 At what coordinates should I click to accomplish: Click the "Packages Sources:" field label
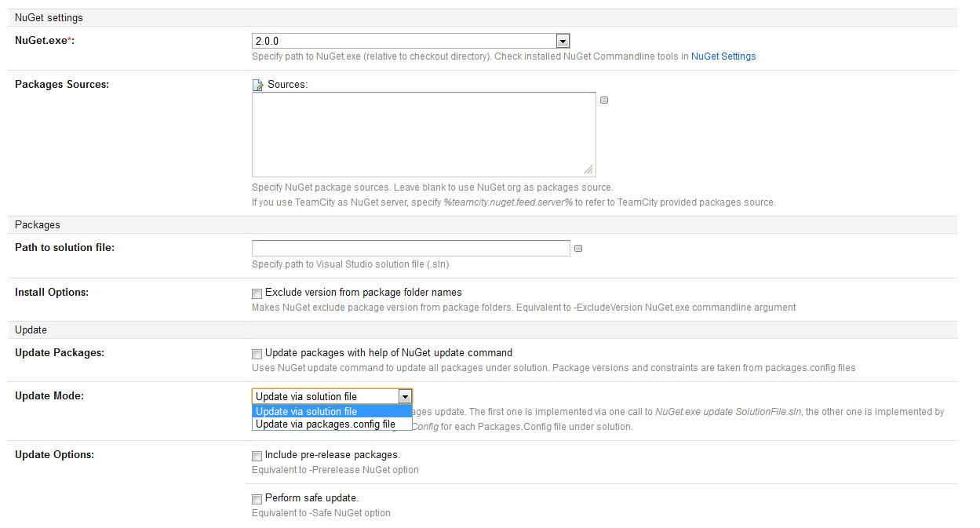coord(62,84)
